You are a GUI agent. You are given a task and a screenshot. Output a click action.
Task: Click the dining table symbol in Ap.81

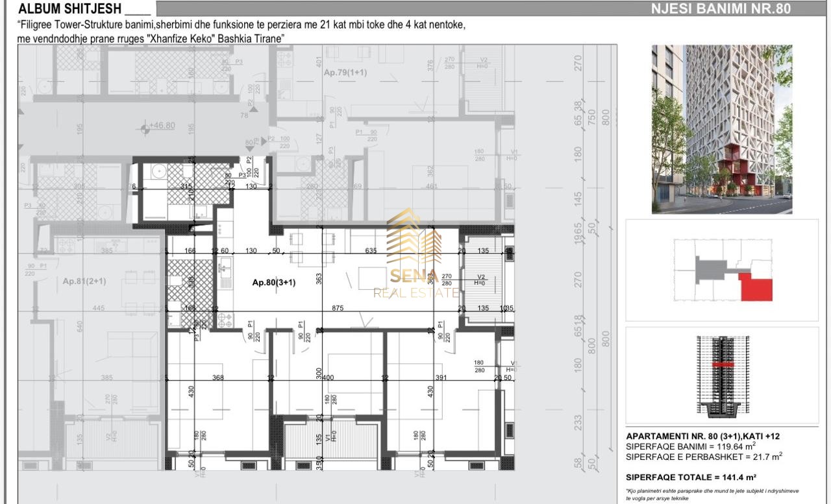coord(134,277)
